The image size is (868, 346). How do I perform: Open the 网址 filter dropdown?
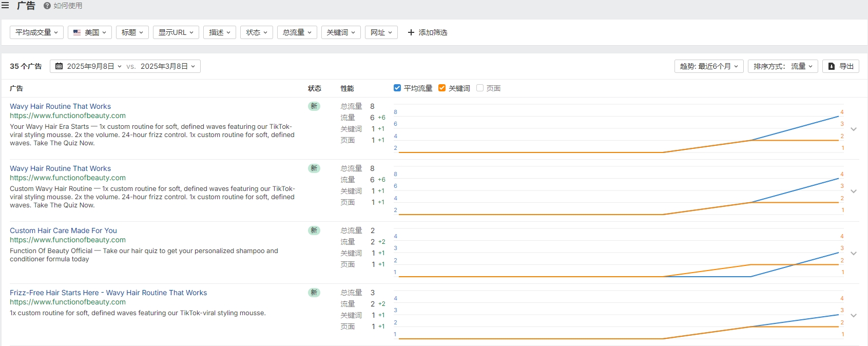coord(381,32)
